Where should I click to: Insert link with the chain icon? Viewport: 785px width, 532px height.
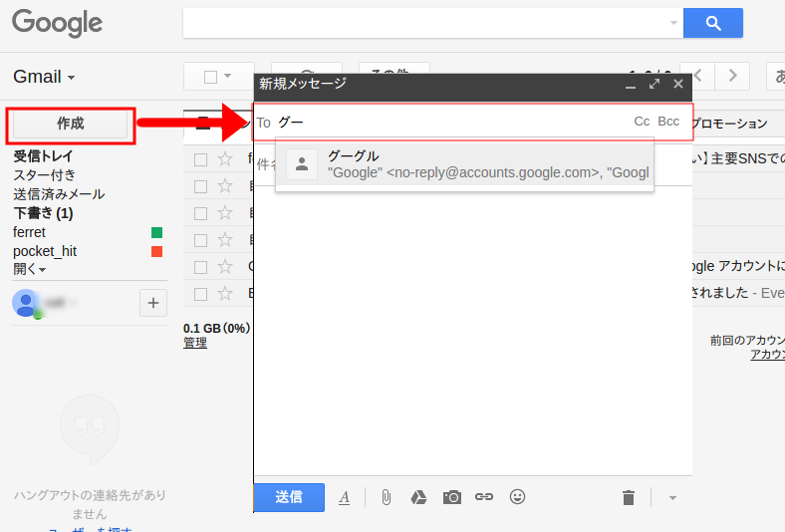tap(484, 497)
